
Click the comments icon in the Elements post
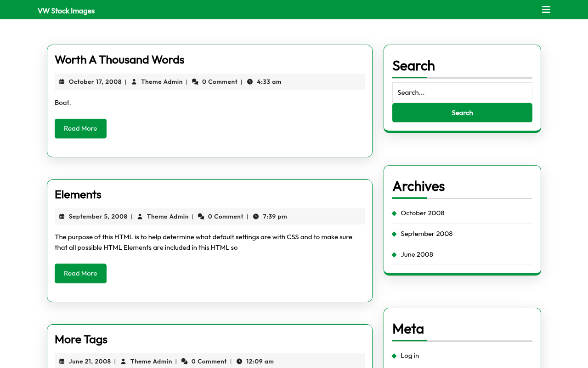201,217
